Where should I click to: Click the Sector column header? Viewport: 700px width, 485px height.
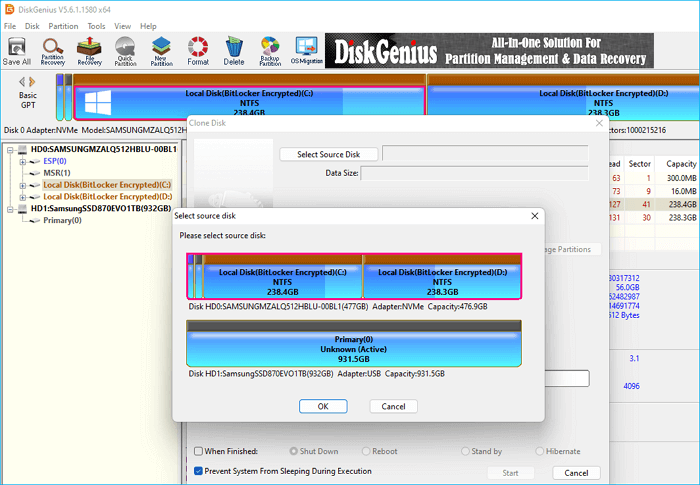pos(639,164)
